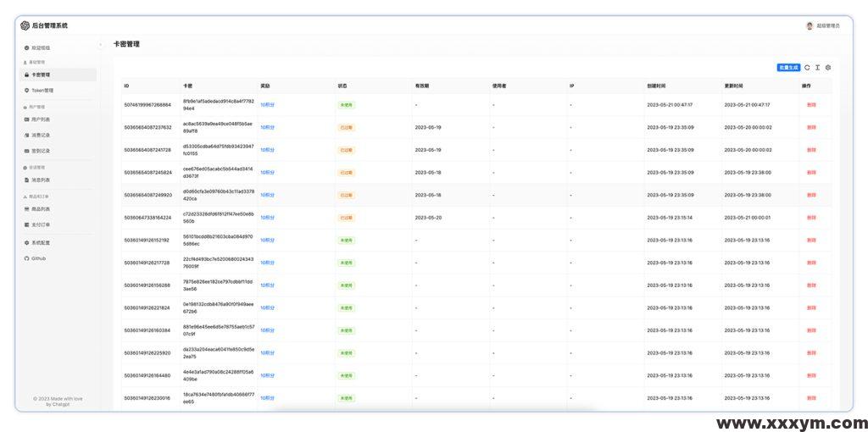Open 消费记录 in the sidebar
Image resolution: width=868 pixels, height=432 pixels.
click(x=41, y=135)
